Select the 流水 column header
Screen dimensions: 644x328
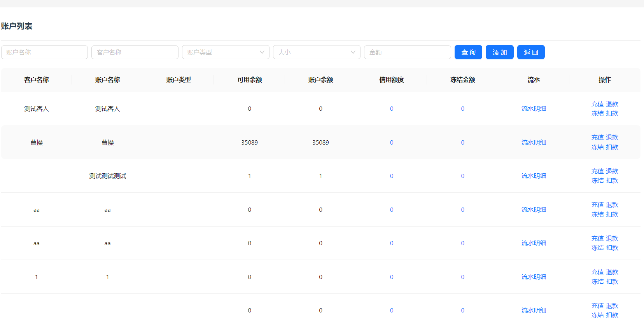(534, 80)
